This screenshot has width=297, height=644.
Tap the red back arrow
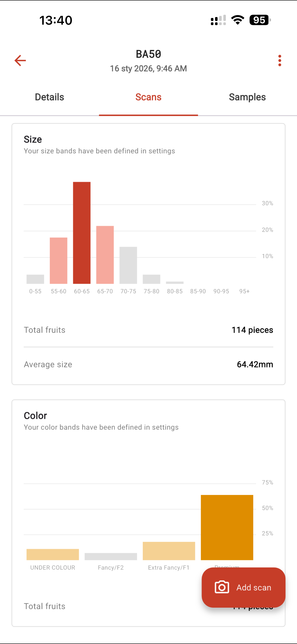pyautogui.click(x=20, y=61)
